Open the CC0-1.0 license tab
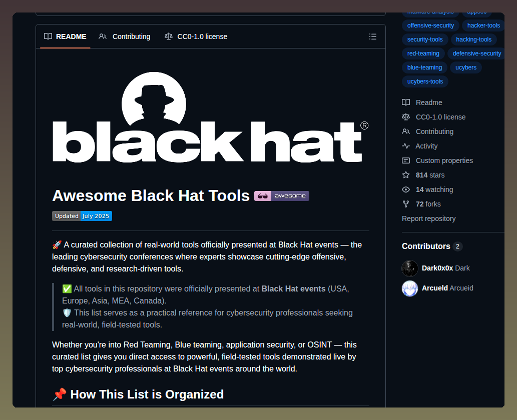Image resolution: width=517 pixels, height=420 pixels. tap(196, 36)
